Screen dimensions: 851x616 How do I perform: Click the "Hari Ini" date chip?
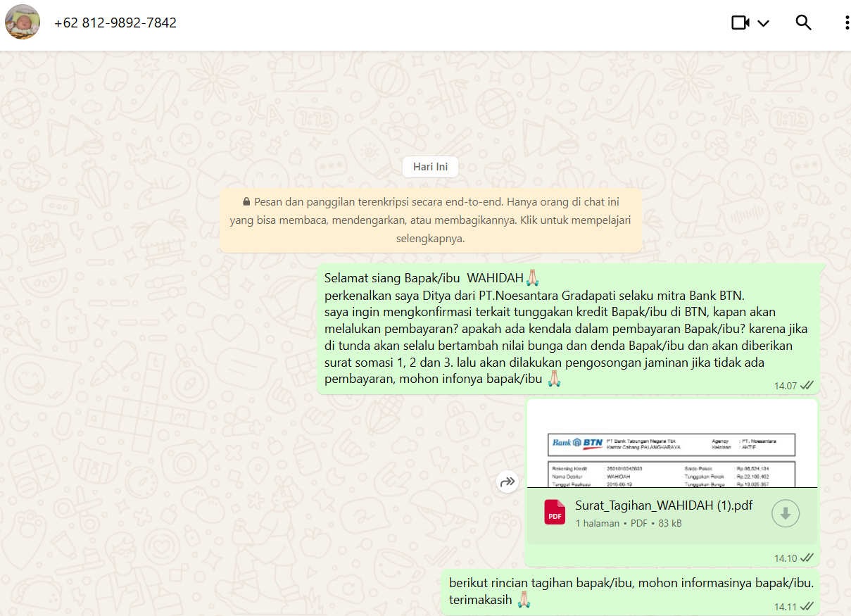(430, 167)
